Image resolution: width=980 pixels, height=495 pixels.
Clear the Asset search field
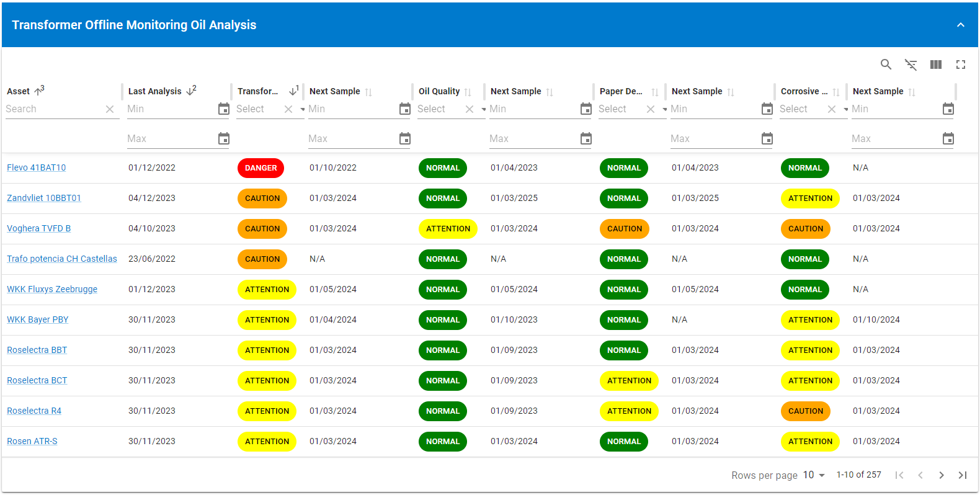pos(110,109)
